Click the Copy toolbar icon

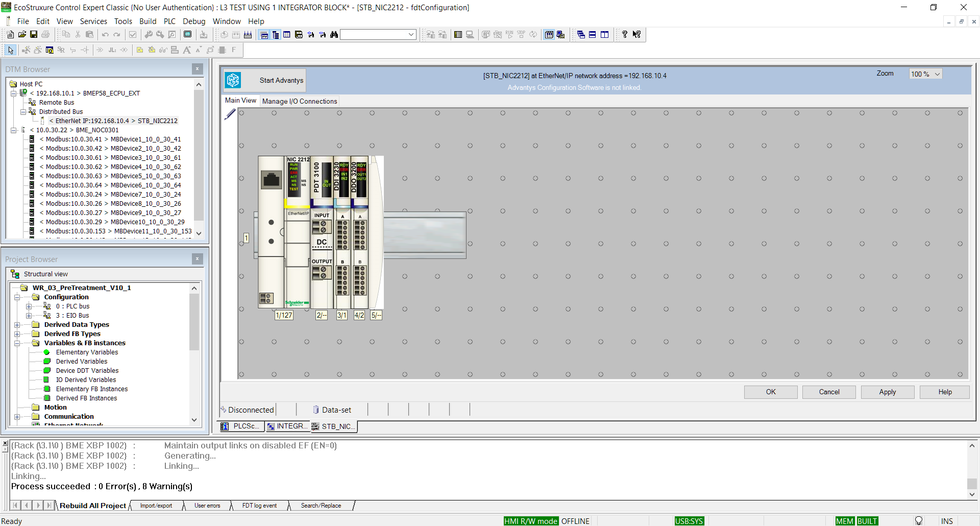66,35
